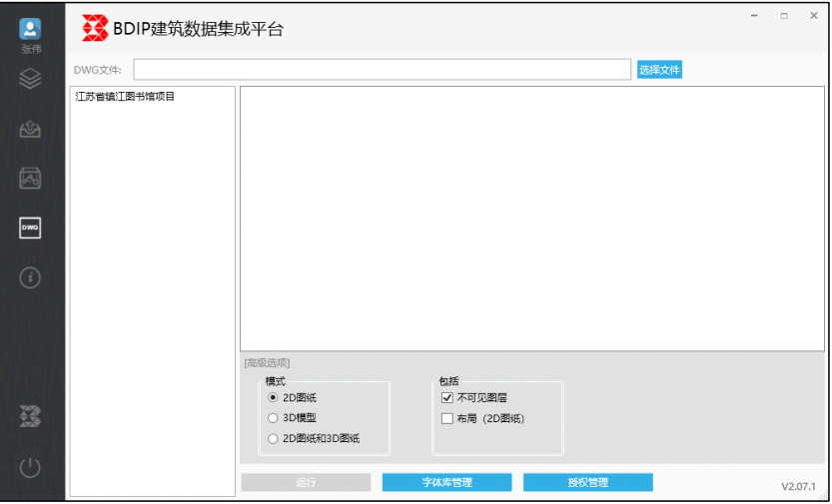832x504 pixels.
Task: Select the 2D图纸 mode radio button
Action: click(x=273, y=397)
